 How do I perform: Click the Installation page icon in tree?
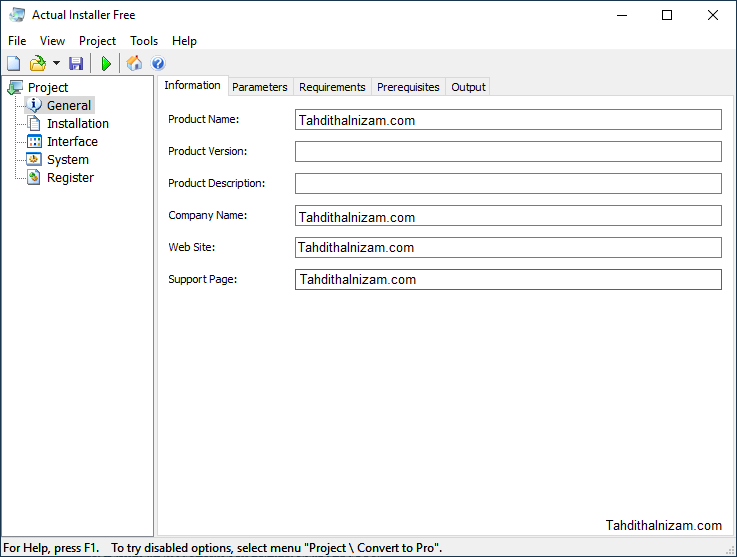click(34, 124)
